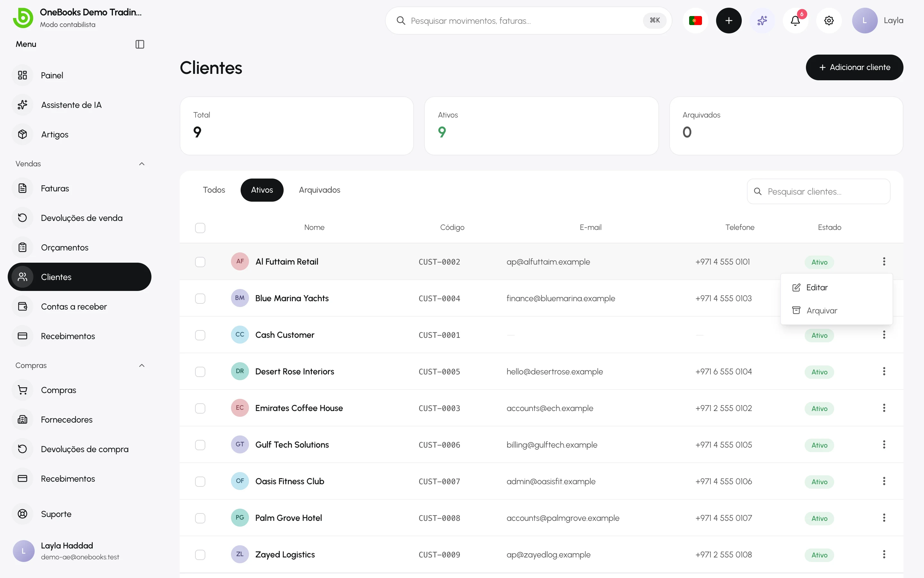Choose Arquivar from the context menu

[836, 311]
